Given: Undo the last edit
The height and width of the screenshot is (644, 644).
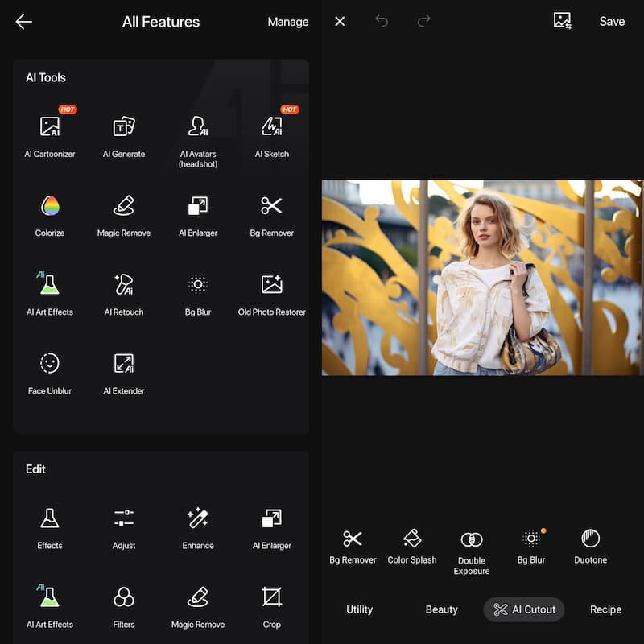Looking at the screenshot, I should coord(382,21).
